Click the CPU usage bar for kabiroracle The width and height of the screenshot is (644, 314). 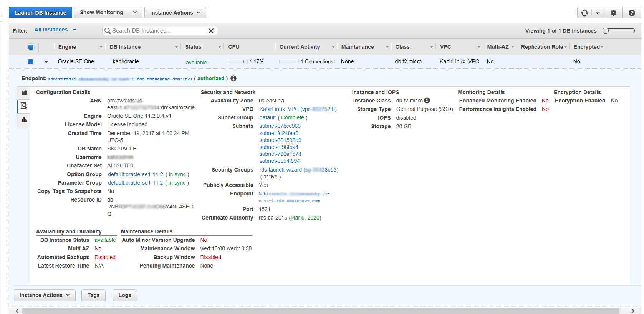coord(238,61)
